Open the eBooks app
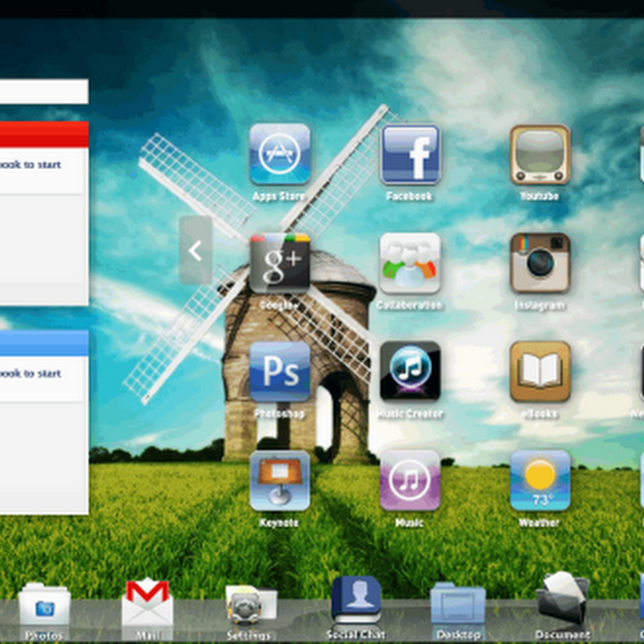This screenshot has width=644, height=644. click(x=540, y=372)
